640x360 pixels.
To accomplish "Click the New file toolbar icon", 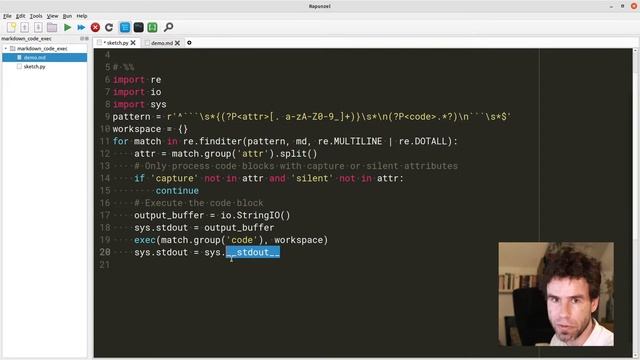I will pyautogui.click(x=11, y=27).
